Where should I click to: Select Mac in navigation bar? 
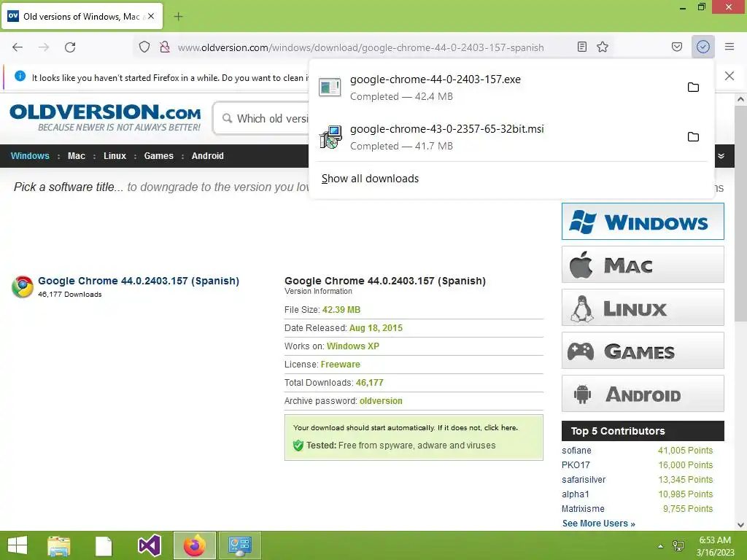click(76, 156)
